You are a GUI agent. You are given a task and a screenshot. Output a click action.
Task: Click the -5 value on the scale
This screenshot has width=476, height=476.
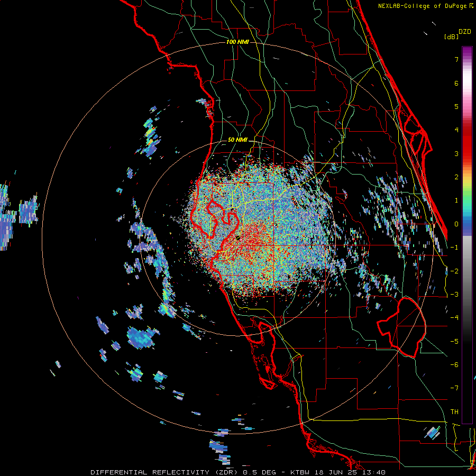pyautogui.click(x=454, y=341)
